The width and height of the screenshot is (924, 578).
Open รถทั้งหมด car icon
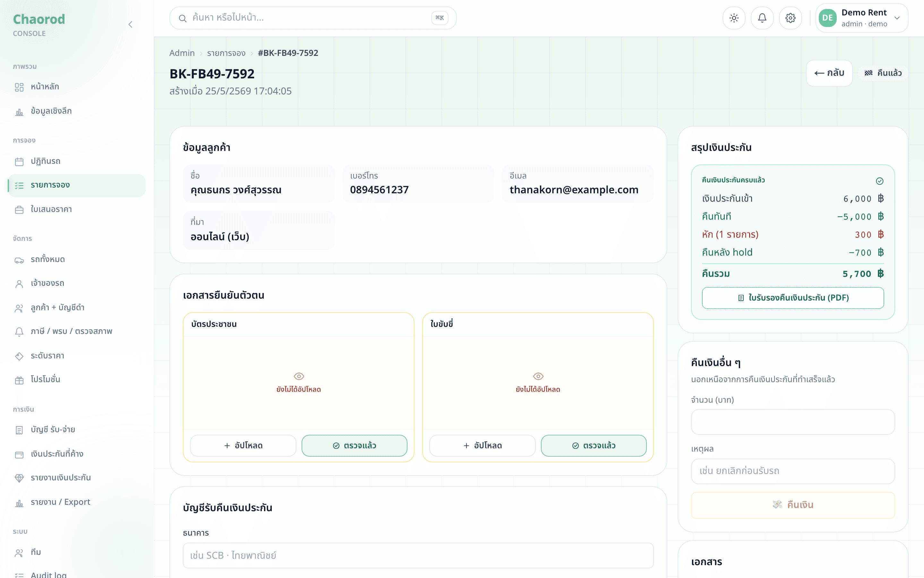tap(19, 260)
